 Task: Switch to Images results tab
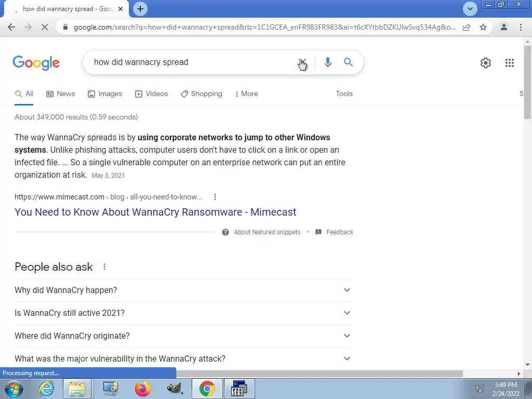[x=105, y=94]
